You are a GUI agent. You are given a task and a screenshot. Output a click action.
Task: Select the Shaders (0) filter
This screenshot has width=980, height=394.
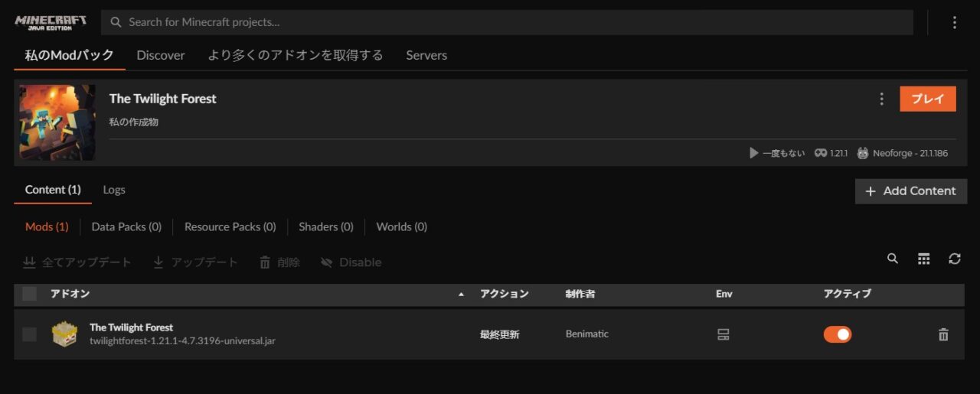(326, 226)
